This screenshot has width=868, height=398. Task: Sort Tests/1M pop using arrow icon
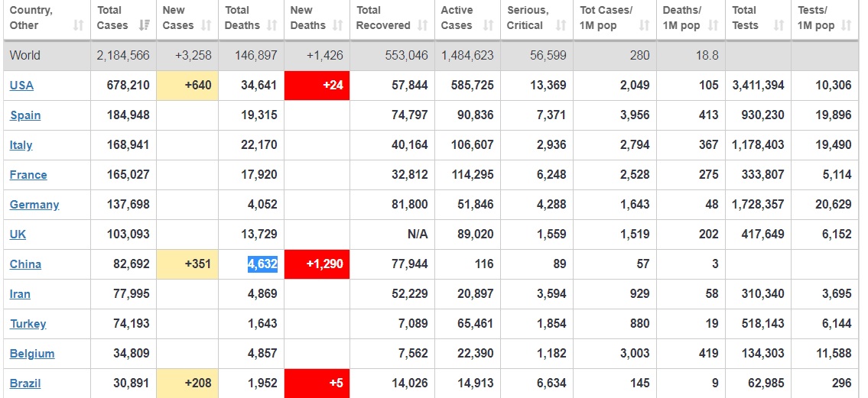846,26
